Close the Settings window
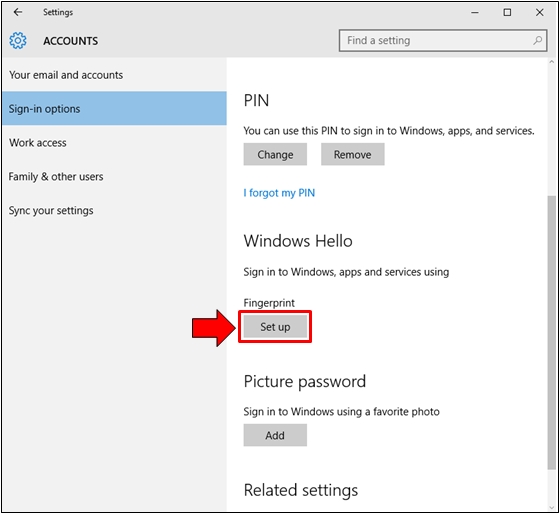The height and width of the screenshot is (514, 560). 539,13
